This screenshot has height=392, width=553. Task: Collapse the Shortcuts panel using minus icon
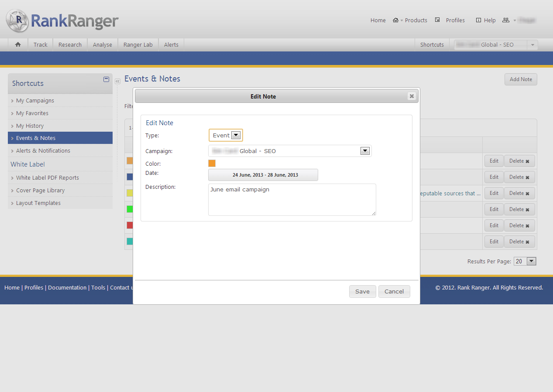point(106,79)
